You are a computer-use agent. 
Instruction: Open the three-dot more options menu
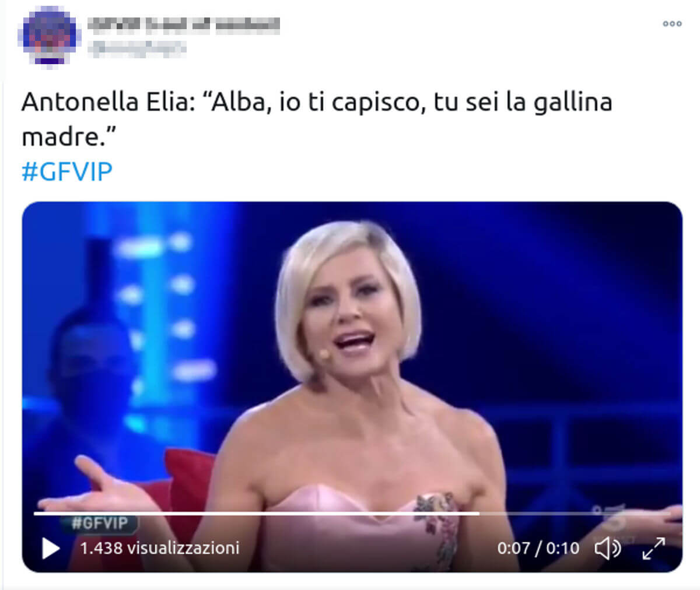coord(672,24)
